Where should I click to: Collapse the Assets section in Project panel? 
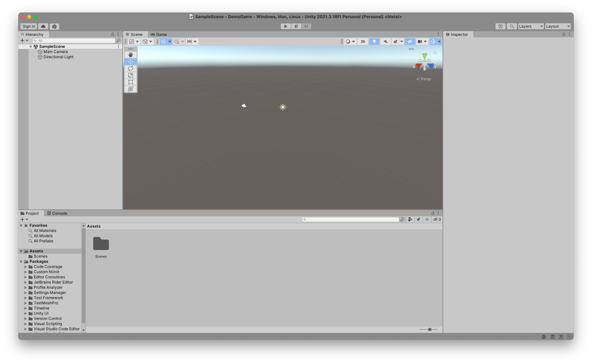coord(20,250)
